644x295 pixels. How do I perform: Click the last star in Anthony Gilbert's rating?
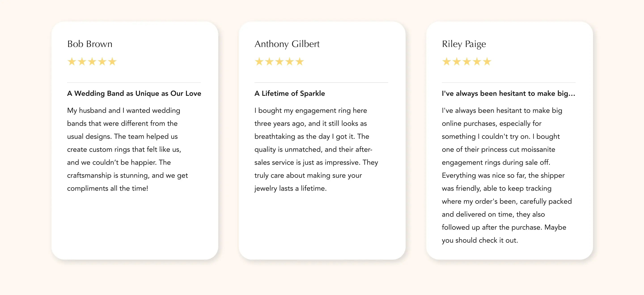point(299,62)
